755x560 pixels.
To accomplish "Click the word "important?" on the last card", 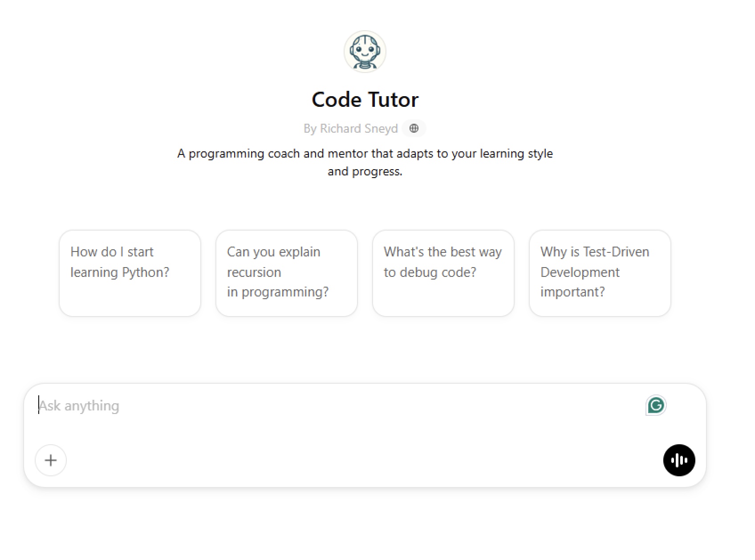I will coord(572,292).
